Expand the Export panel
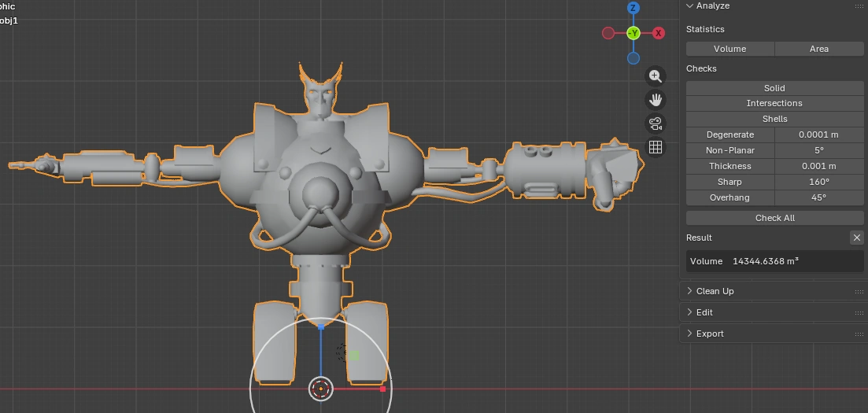Viewport: 868px width, 413px height. coord(689,334)
